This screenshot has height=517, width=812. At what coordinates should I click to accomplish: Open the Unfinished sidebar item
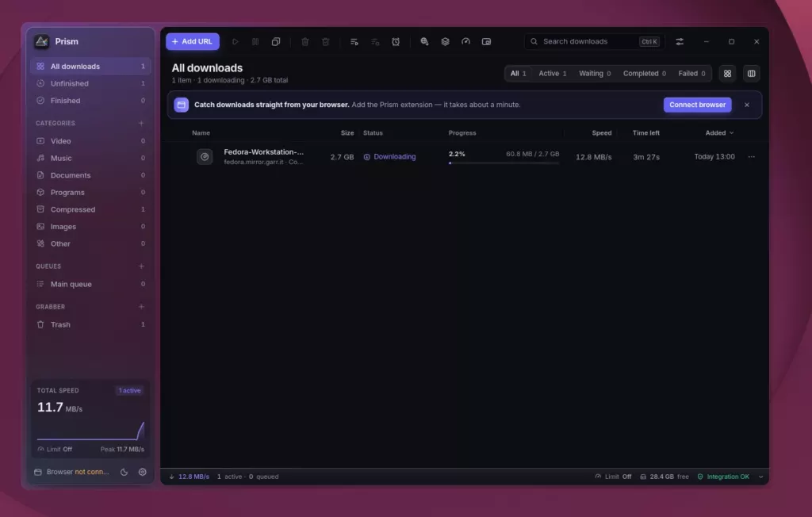coord(90,83)
